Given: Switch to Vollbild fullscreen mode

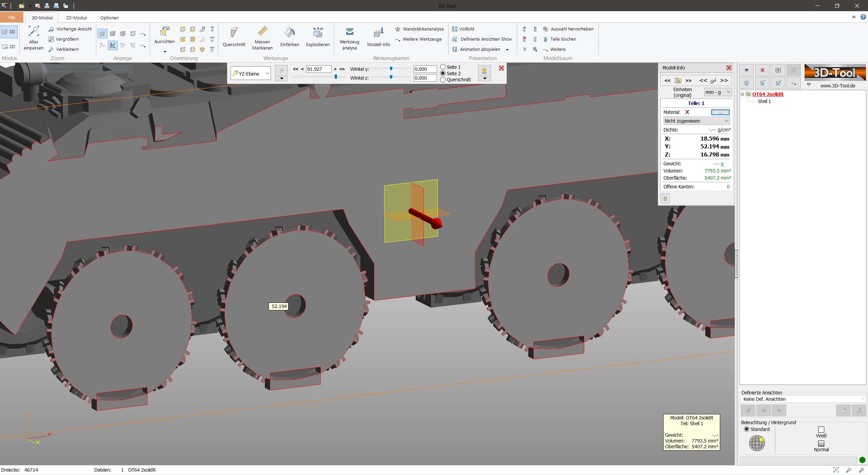Looking at the screenshot, I should point(463,29).
